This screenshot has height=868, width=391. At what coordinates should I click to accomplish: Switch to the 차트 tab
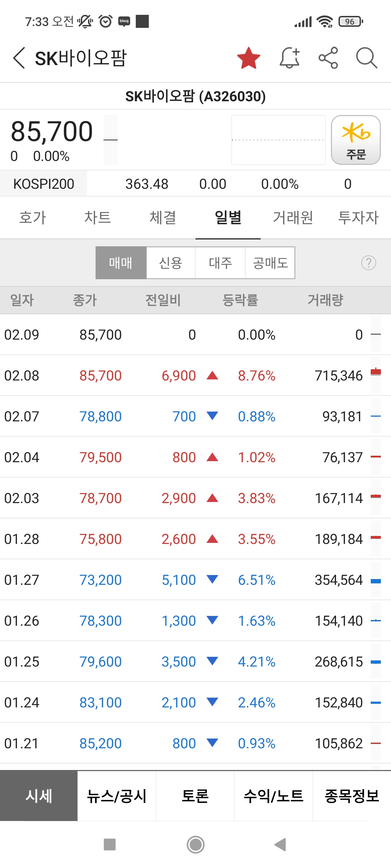(x=98, y=218)
